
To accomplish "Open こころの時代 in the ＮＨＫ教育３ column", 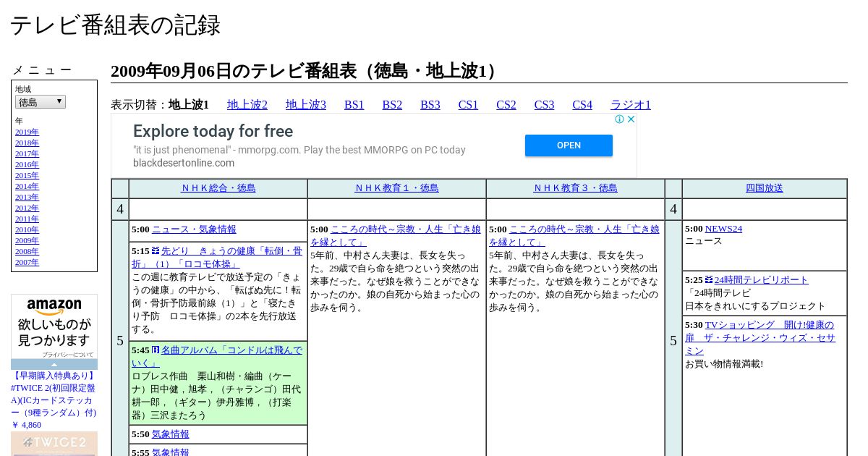I will (x=574, y=236).
